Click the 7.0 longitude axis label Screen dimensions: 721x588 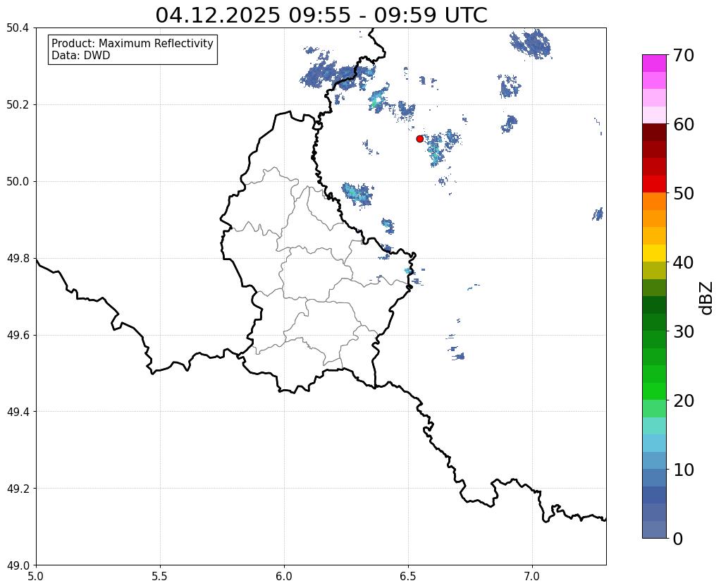pyautogui.click(x=532, y=577)
